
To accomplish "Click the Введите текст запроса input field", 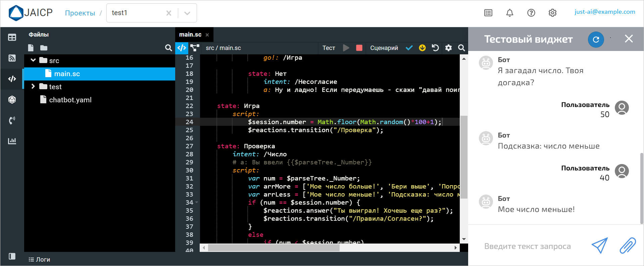I will coord(527,246).
